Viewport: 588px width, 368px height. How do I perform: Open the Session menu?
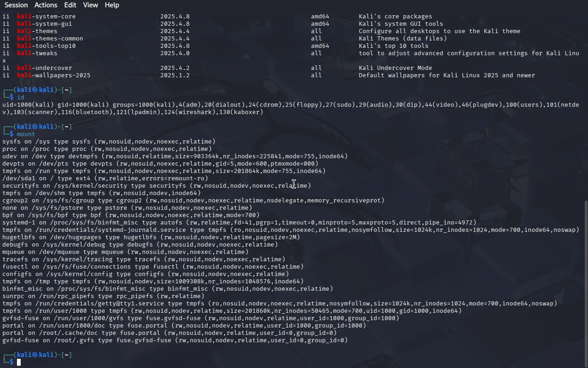[x=16, y=5]
